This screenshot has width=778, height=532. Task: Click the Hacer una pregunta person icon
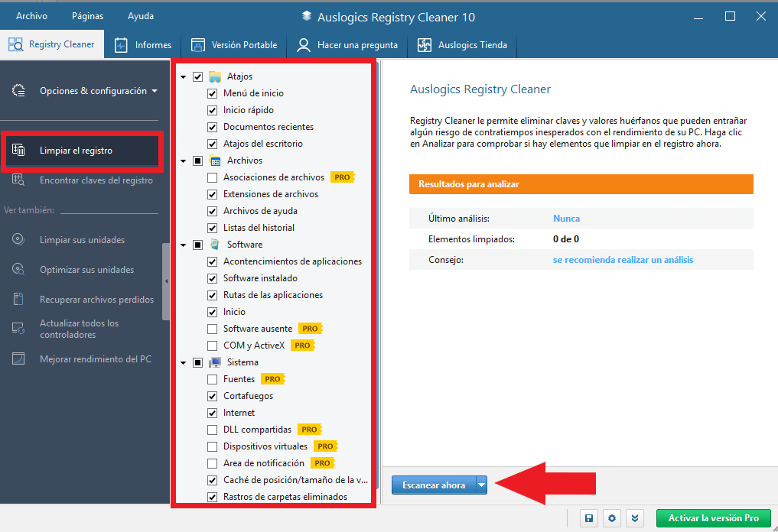pyautogui.click(x=303, y=45)
